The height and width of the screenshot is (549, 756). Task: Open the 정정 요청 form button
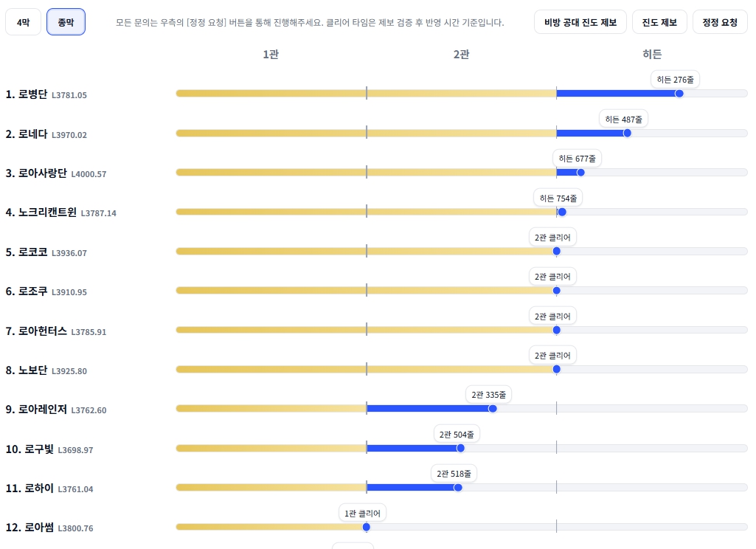pos(720,22)
